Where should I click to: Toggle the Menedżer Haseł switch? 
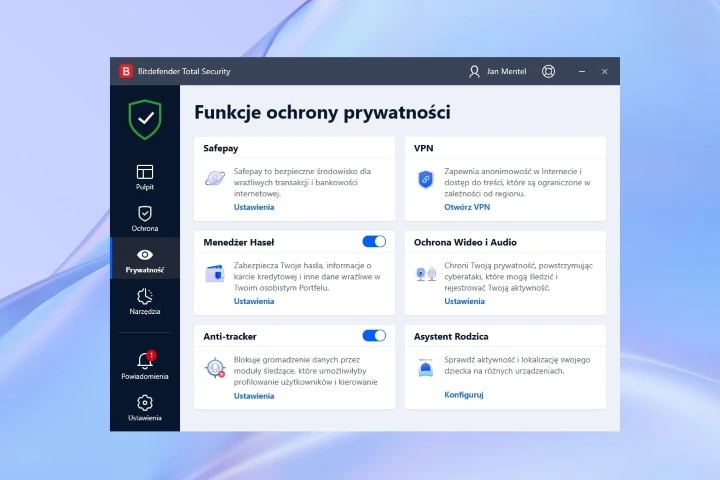(374, 242)
